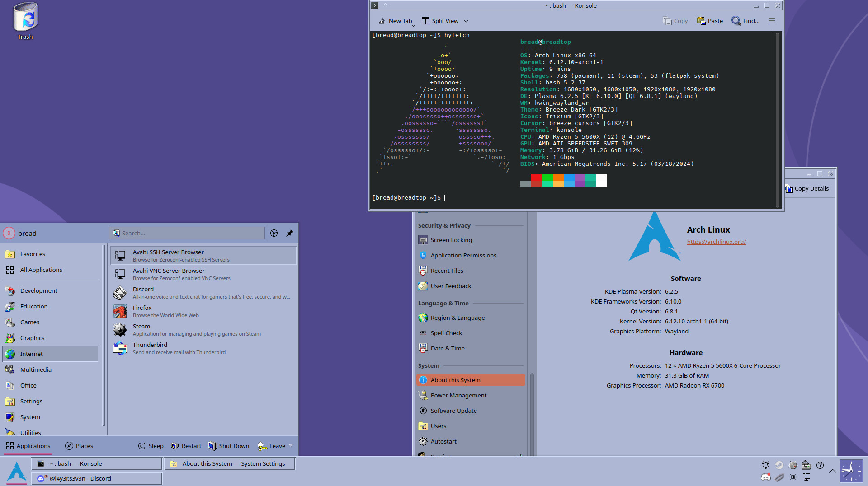The image size is (868, 486).
Task: Open the brightness sun tray icon
Action: point(793,477)
